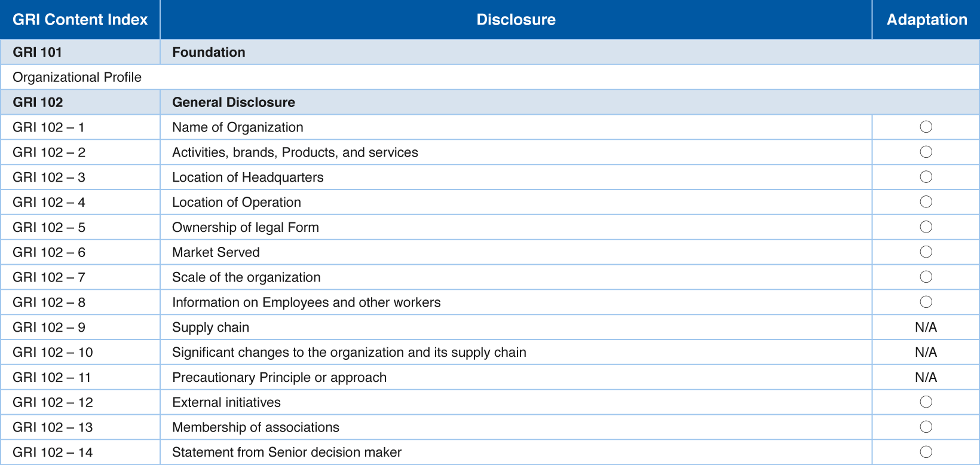Click the circle for External initiatives
The width and height of the screenshot is (980, 465).
click(x=926, y=402)
